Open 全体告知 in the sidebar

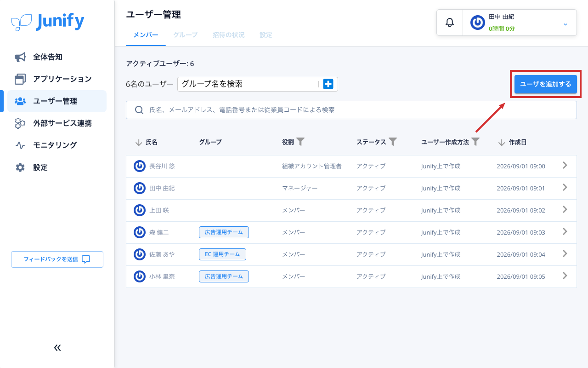pyautogui.click(x=57, y=57)
